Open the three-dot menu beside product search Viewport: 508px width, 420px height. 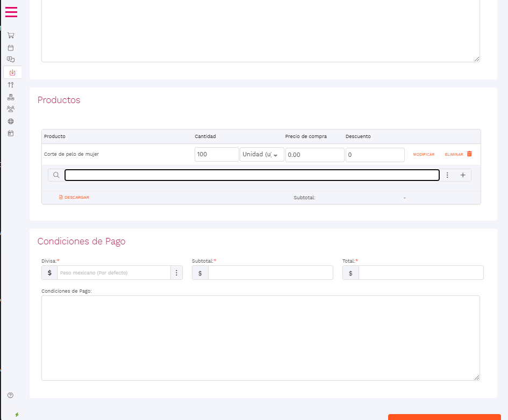(x=447, y=175)
